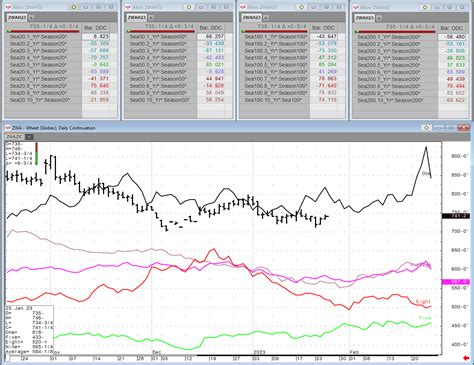The image size is (474, 365).
Task: Click the 'Sea50 7_Yr* Season50*' row
Action: click(x=161, y=79)
